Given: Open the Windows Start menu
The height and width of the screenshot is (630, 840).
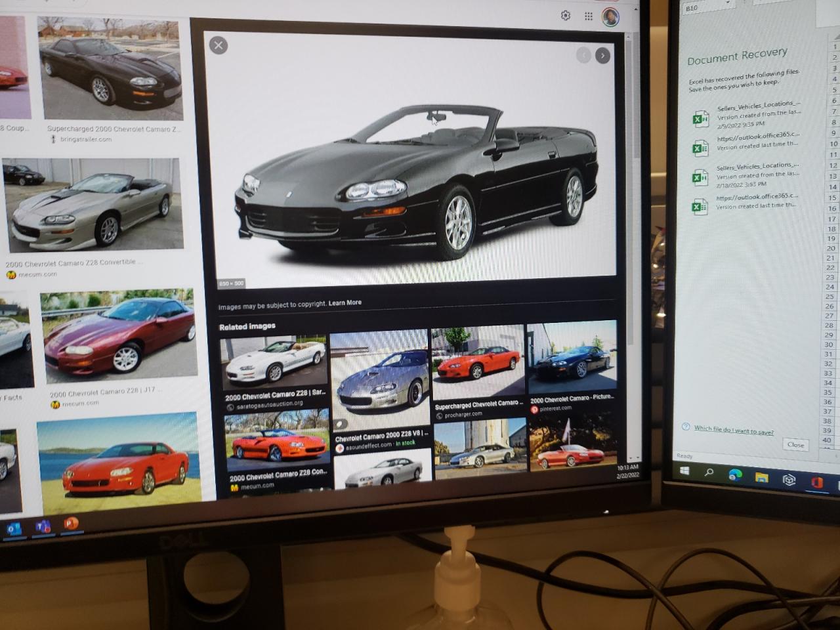Looking at the screenshot, I should 685,471.
